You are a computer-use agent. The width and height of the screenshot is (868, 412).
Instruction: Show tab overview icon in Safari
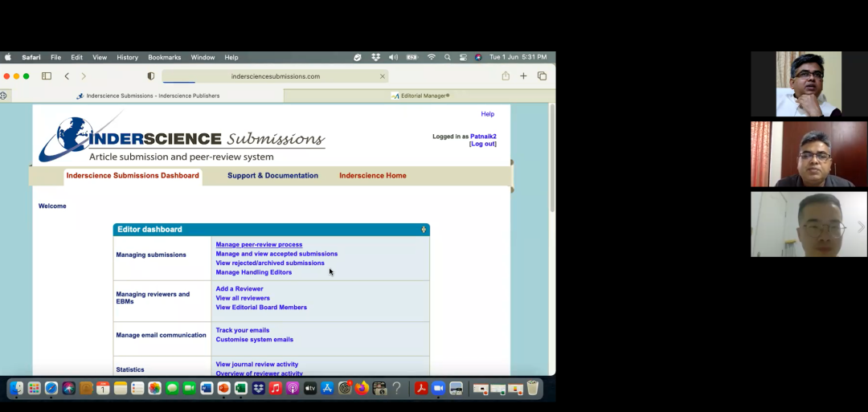tap(542, 75)
